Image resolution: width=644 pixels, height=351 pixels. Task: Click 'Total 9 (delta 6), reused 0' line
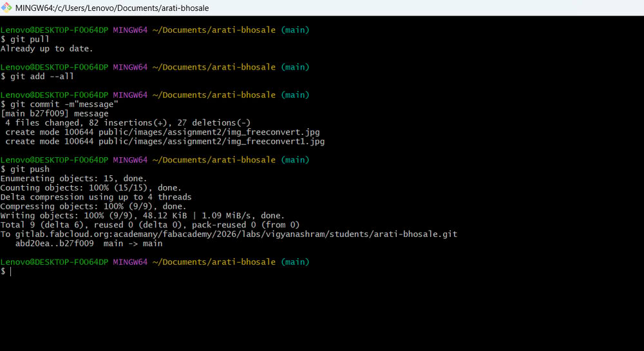150,225
